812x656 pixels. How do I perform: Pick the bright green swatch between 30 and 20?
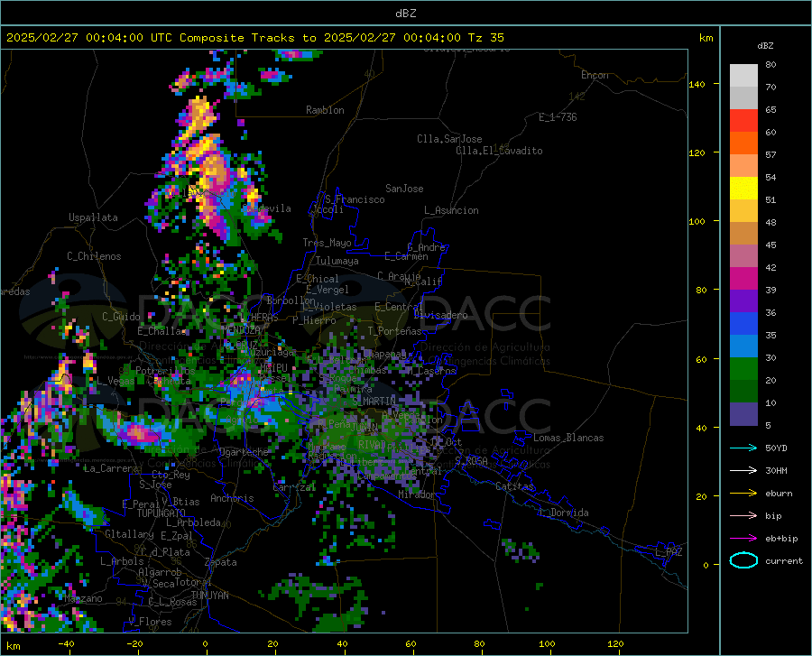(x=743, y=369)
